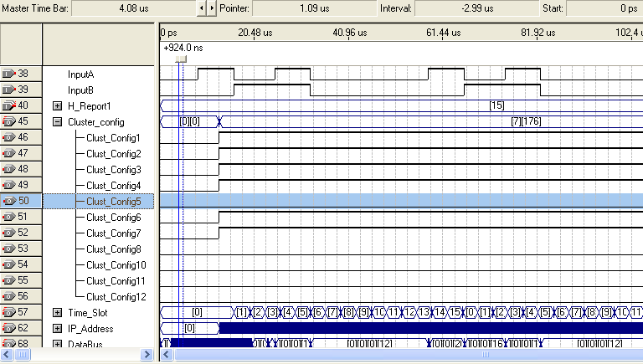The height and width of the screenshot is (364, 643).
Task: Move master time bar to next transition
Action: [x=211, y=8]
